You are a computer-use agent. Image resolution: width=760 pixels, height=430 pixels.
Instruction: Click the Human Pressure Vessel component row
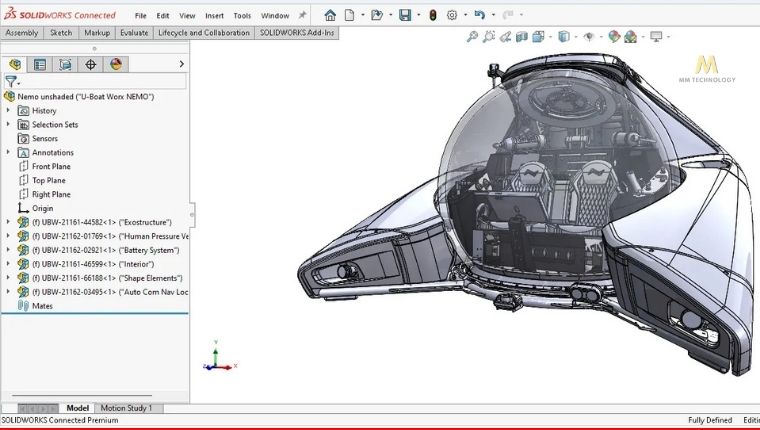tap(110, 236)
